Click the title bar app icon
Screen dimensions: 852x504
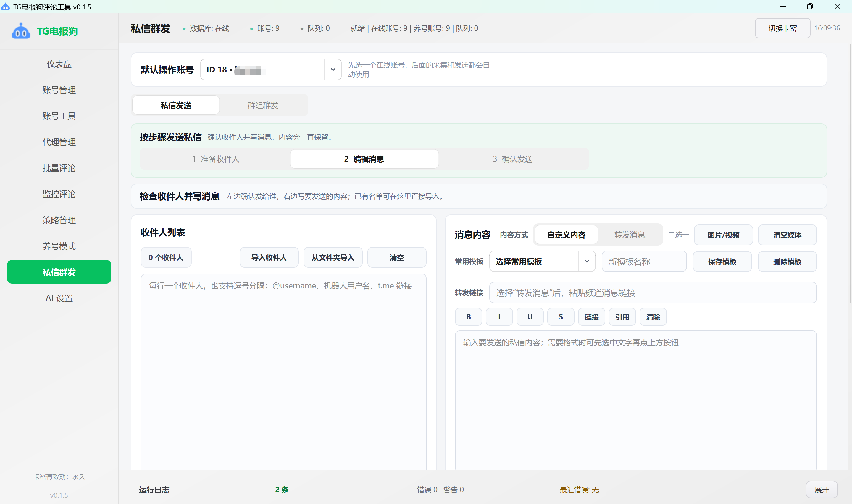[x=5, y=7]
